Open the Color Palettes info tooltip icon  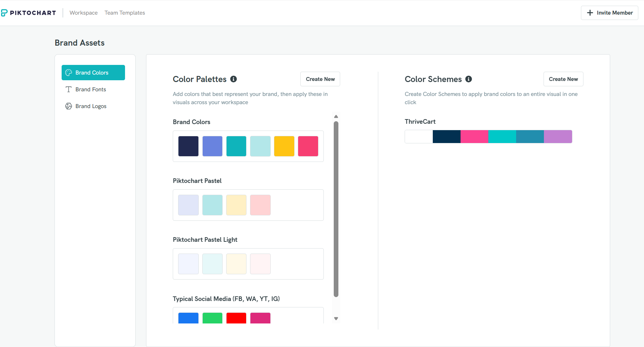tap(234, 79)
